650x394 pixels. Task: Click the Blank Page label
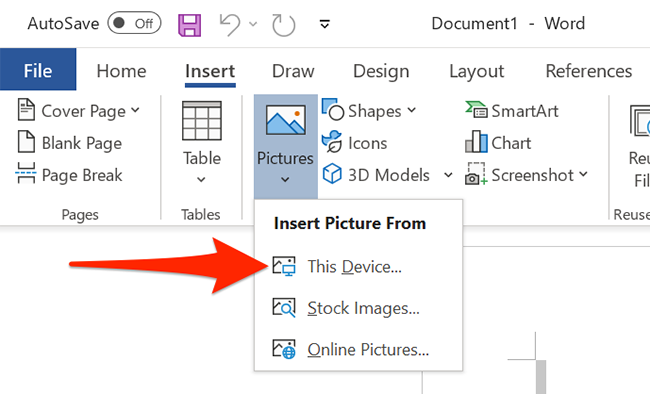click(82, 143)
